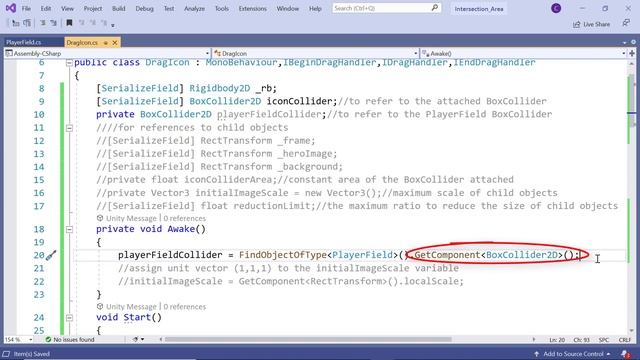Open the notifications bell icon
Image resolution: width=640 pixels, height=360 pixels.
click(x=625, y=353)
